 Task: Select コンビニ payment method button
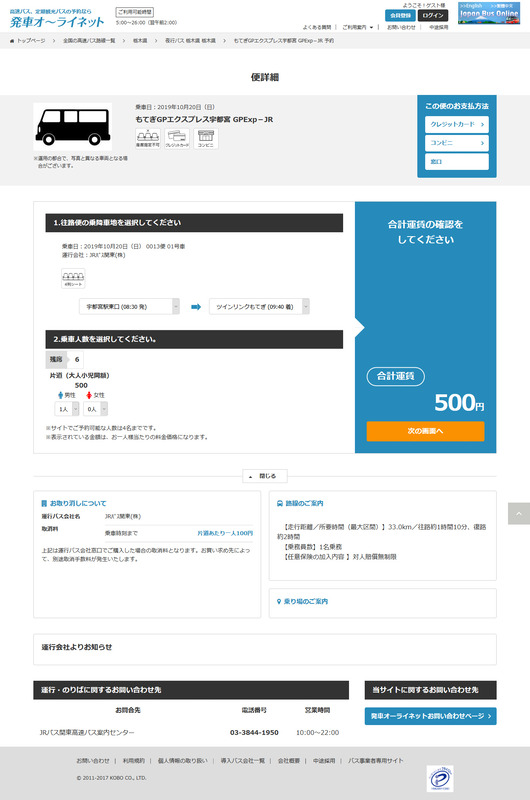coord(457,143)
